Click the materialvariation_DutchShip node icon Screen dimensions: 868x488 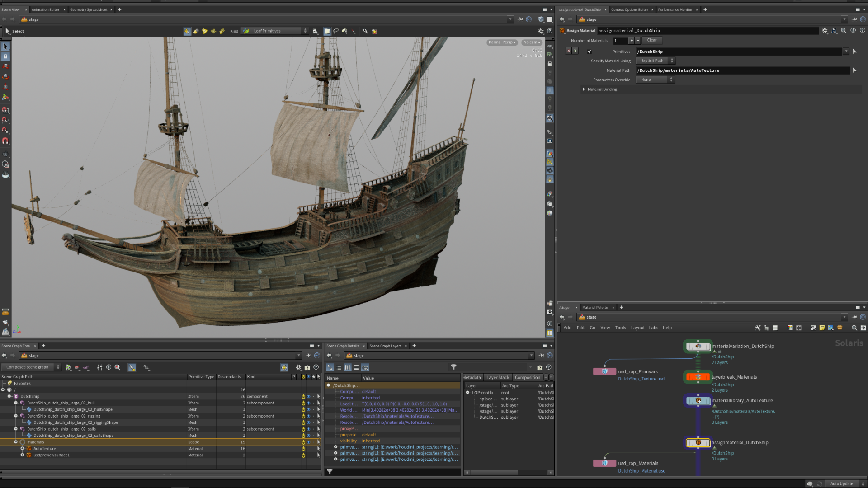(x=698, y=347)
